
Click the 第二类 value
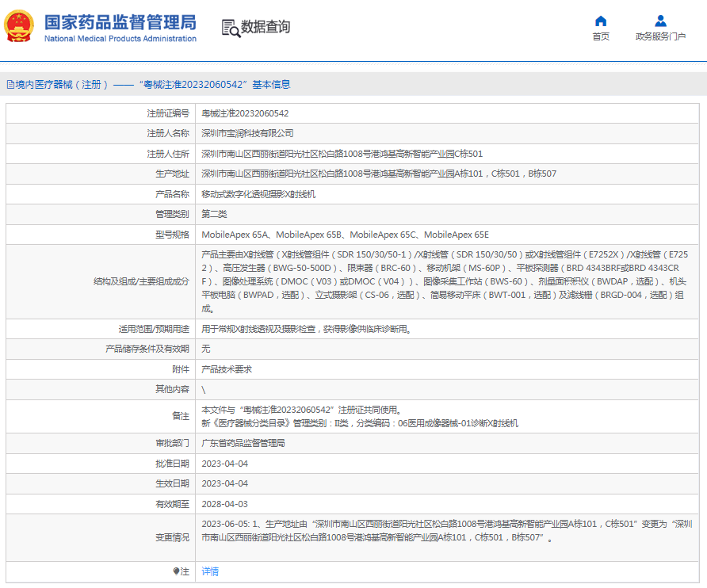tap(214, 214)
